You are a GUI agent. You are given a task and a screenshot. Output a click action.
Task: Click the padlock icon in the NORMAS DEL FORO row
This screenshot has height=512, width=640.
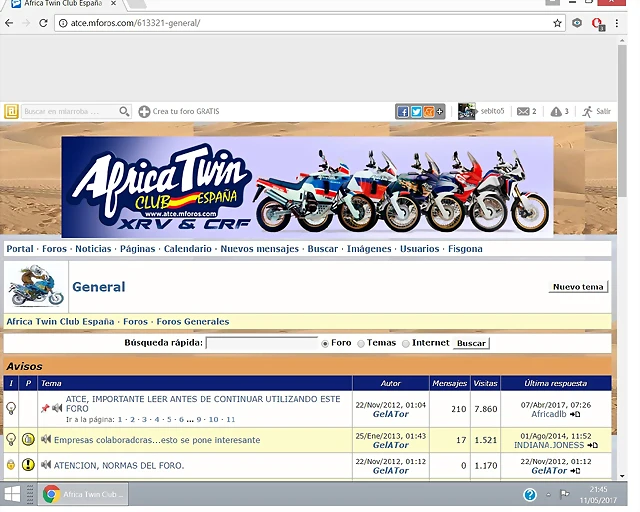tap(11, 465)
